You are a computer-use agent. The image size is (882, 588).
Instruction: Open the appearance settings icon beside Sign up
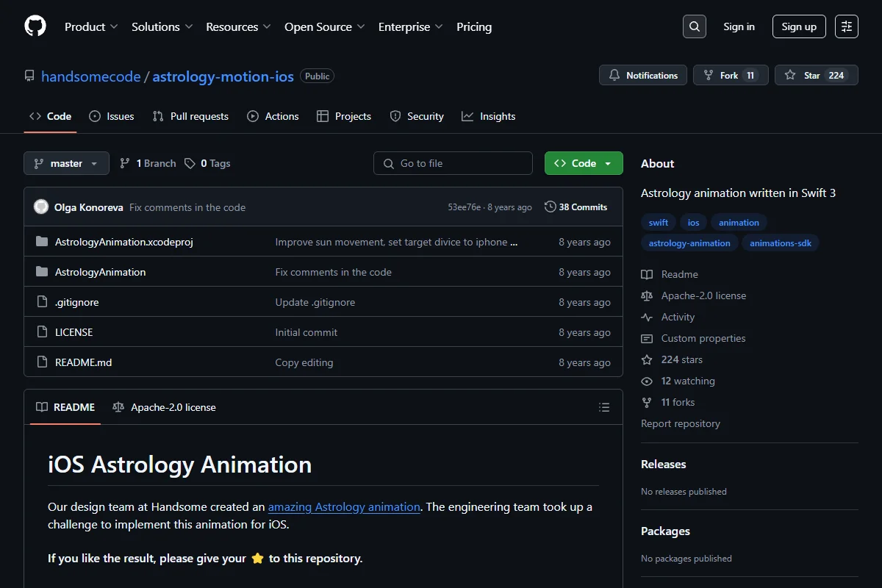[847, 26]
